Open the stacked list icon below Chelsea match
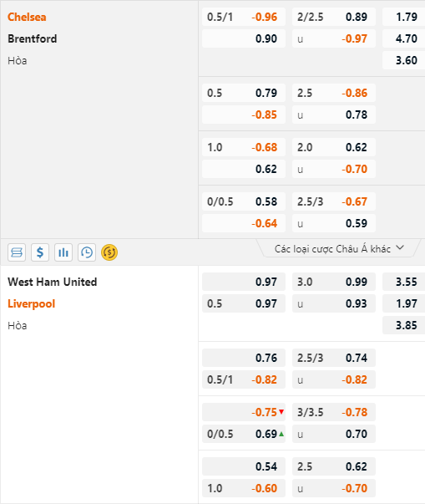The width and height of the screenshot is (425, 504). pyautogui.click(x=17, y=252)
